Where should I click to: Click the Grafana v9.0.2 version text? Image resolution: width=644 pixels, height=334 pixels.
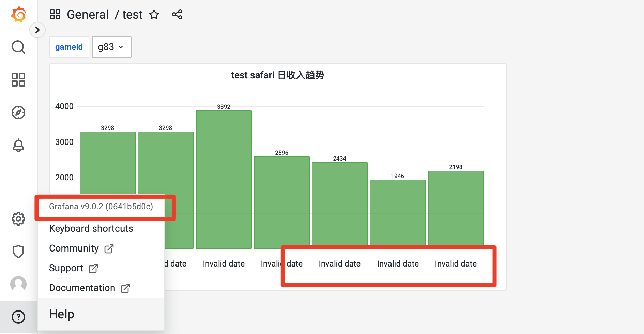(101, 207)
